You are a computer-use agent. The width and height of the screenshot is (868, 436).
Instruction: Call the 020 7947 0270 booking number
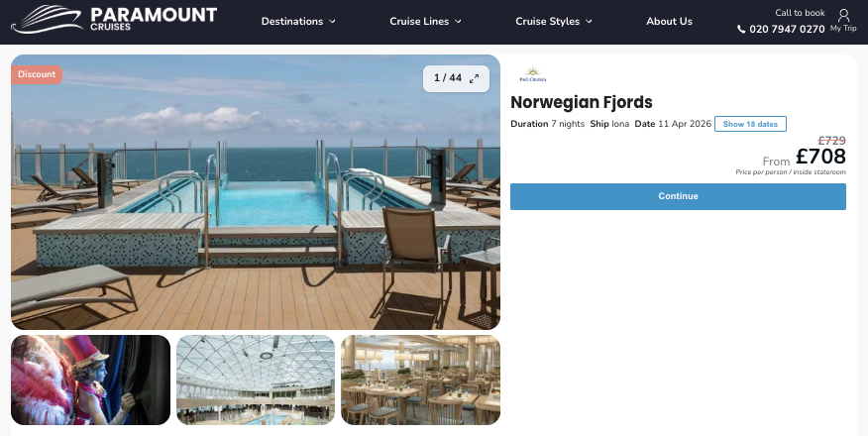coord(787,30)
